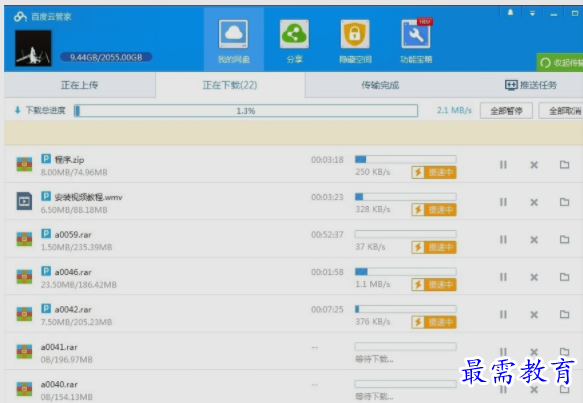Click 提速中 button for a0059.rar

pos(434,247)
